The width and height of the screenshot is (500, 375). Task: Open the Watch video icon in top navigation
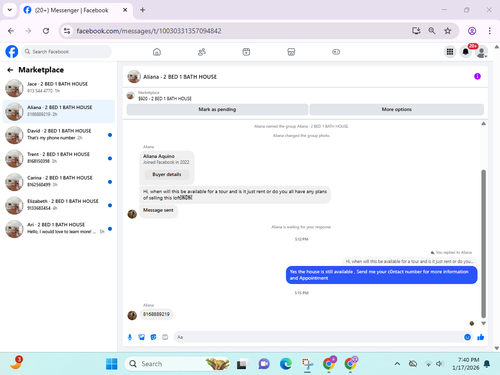coord(246,52)
